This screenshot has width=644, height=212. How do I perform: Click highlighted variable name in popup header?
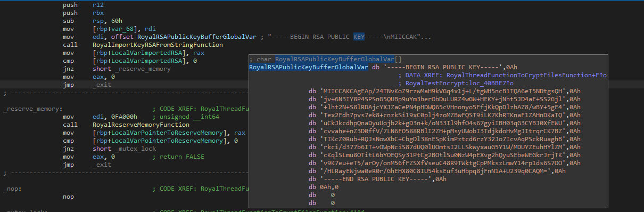334,59
